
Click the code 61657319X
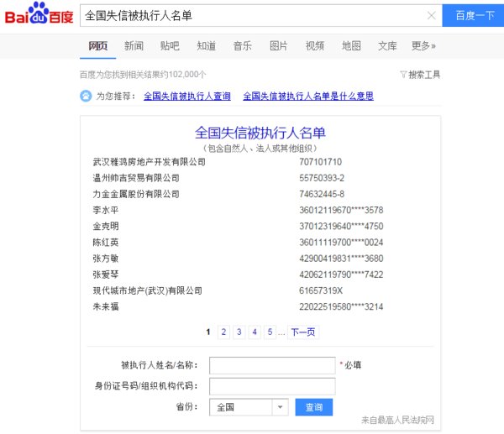point(321,290)
